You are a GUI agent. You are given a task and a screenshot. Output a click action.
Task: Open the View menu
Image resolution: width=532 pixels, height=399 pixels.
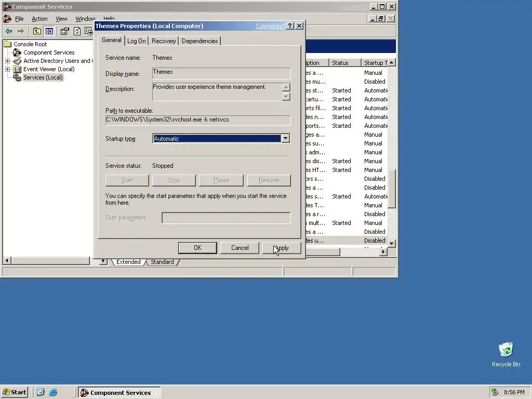[x=61, y=19]
